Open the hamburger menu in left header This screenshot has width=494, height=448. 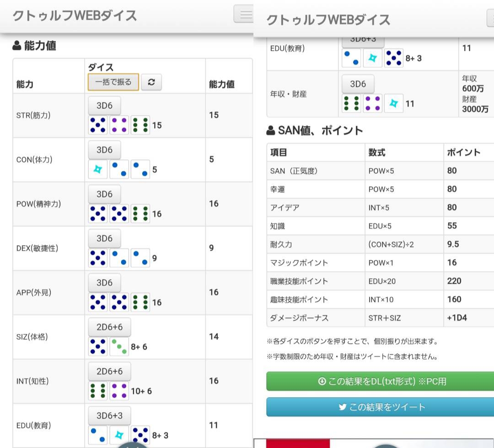click(x=244, y=15)
